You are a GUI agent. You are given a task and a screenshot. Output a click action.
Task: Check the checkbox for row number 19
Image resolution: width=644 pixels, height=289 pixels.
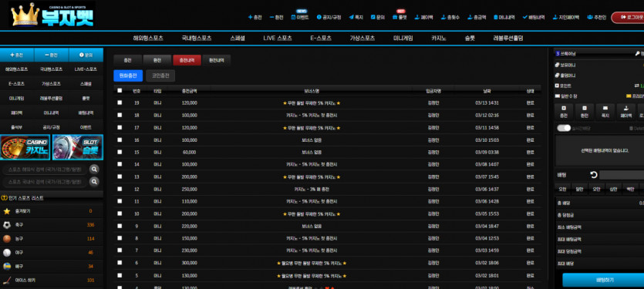(x=120, y=102)
